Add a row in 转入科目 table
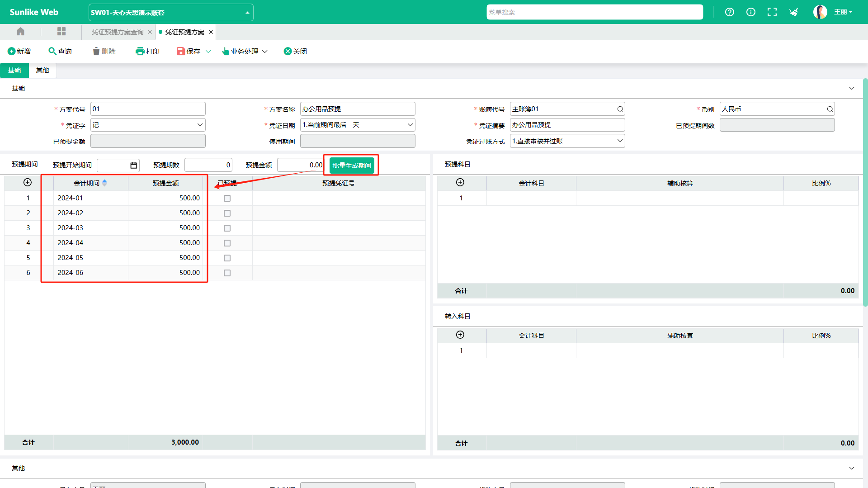 pos(460,335)
